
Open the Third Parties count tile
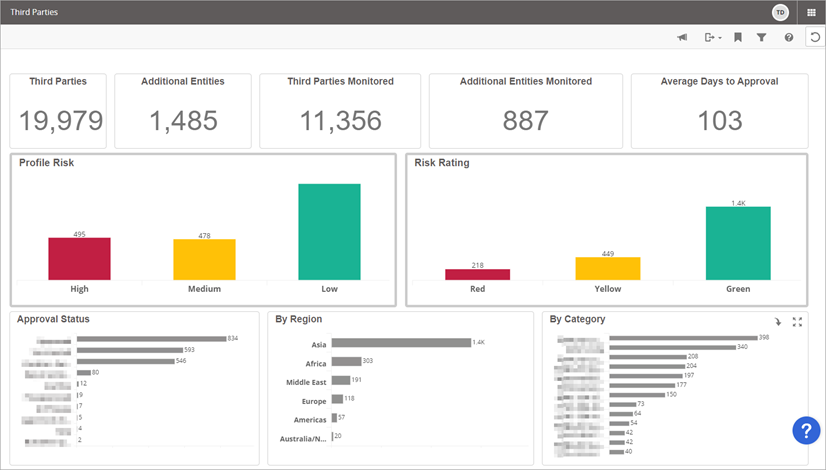(x=58, y=111)
